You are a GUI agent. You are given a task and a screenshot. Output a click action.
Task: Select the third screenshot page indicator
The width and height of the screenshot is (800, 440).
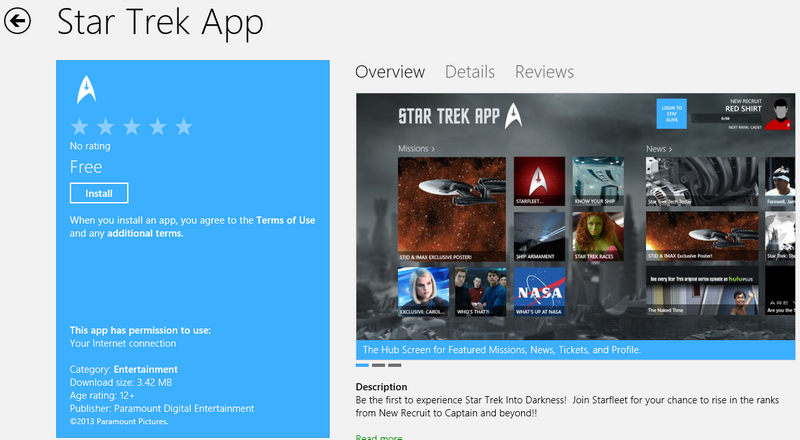point(395,366)
